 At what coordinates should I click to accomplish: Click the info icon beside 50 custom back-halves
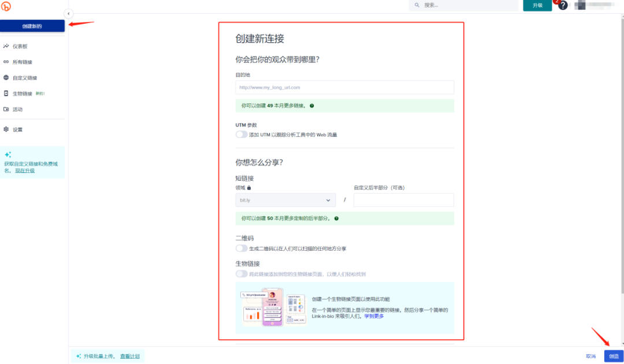click(336, 218)
